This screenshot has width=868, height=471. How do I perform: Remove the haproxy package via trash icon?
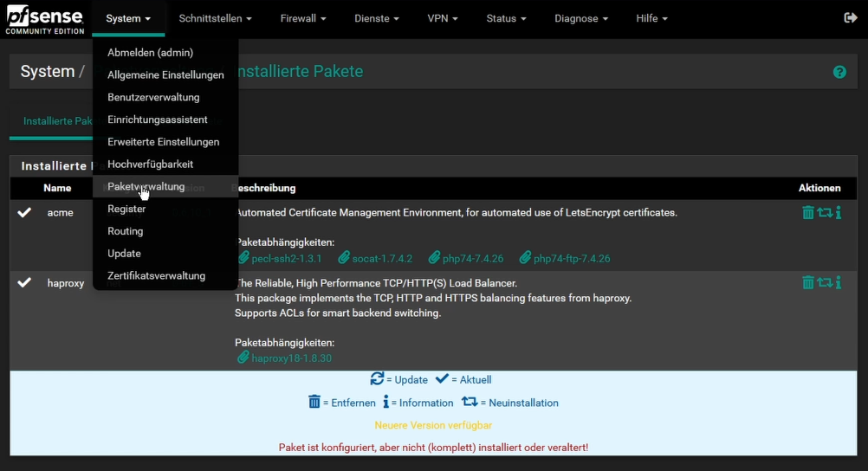click(x=807, y=283)
